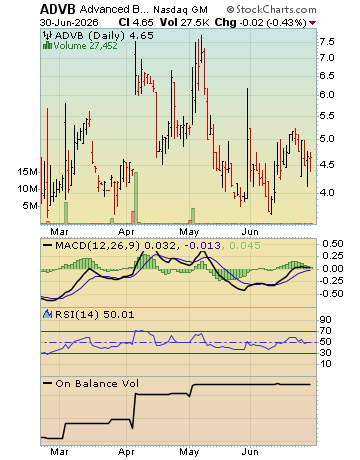Click the 7.5 price axis label

[327, 42]
